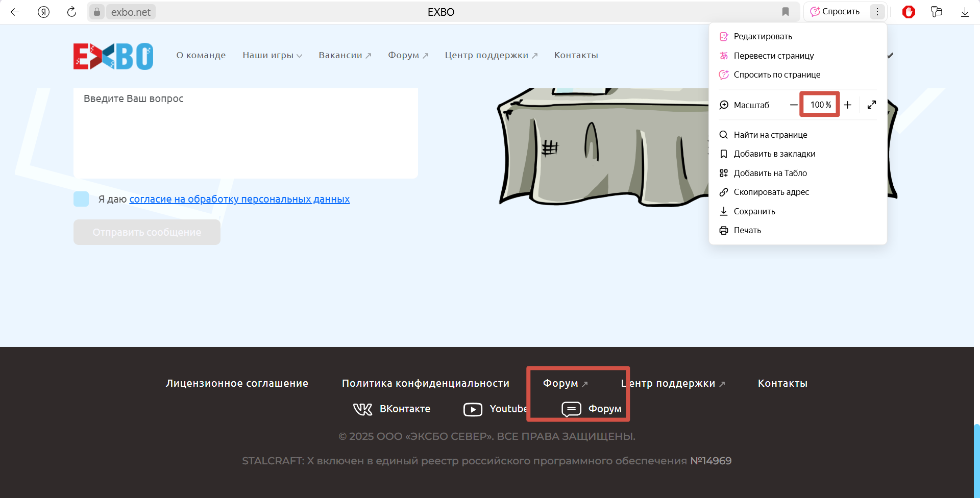Click the EXBO logo
Screen dimensions: 980x498
(113, 56)
